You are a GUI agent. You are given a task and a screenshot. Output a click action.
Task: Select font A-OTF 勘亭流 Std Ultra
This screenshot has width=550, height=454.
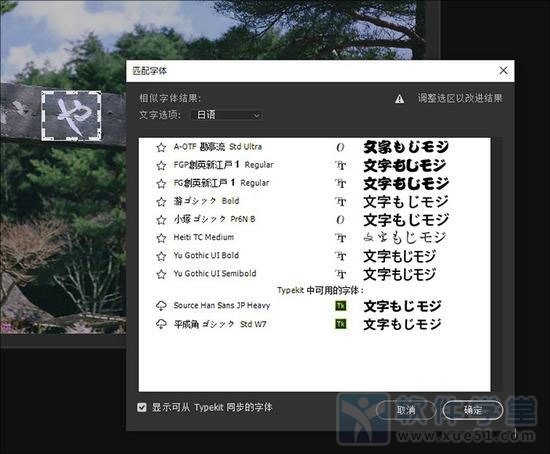pyautogui.click(x=217, y=147)
